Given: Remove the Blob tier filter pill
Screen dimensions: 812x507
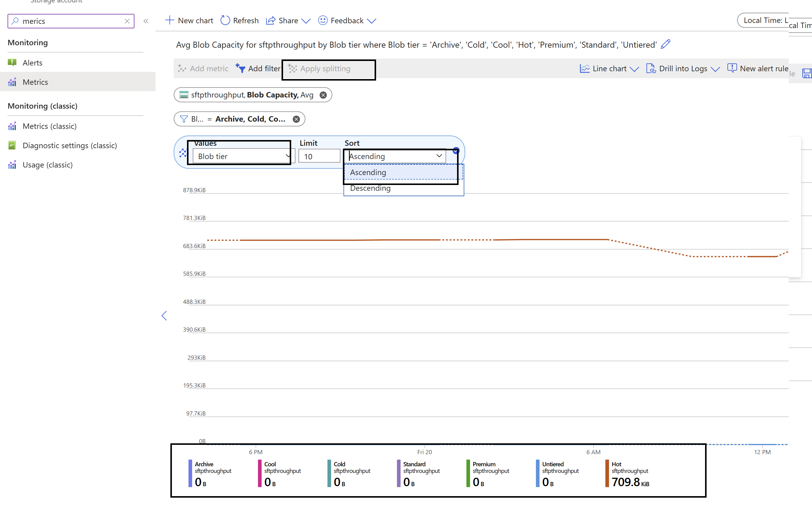Looking at the screenshot, I should click(x=296, y=119).
